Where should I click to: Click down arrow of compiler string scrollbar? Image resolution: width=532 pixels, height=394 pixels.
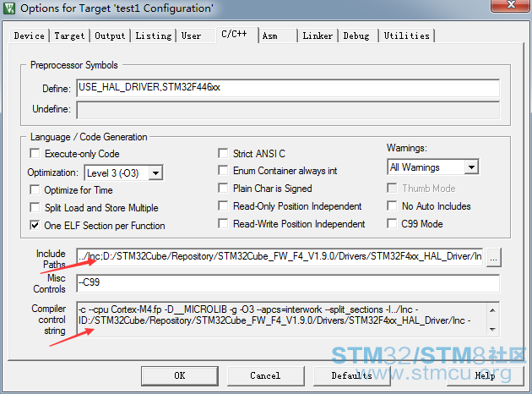click(x=492, y=330)
